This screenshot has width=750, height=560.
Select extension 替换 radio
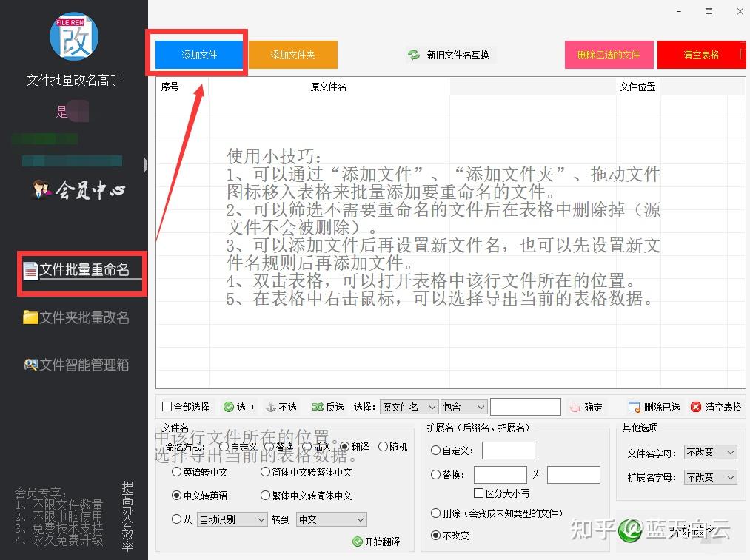pos(435,475)
